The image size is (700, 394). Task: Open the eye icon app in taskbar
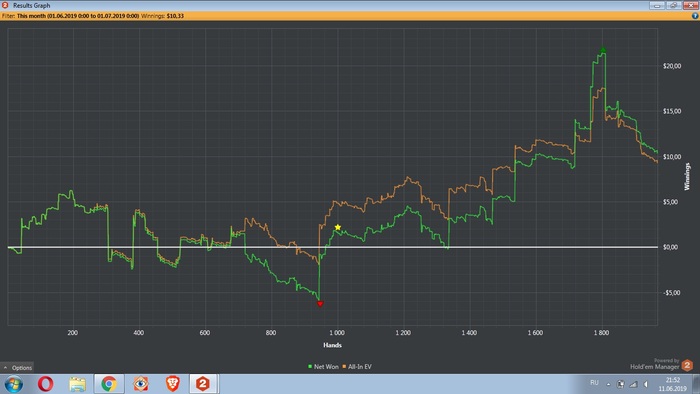tap(141, 384)
